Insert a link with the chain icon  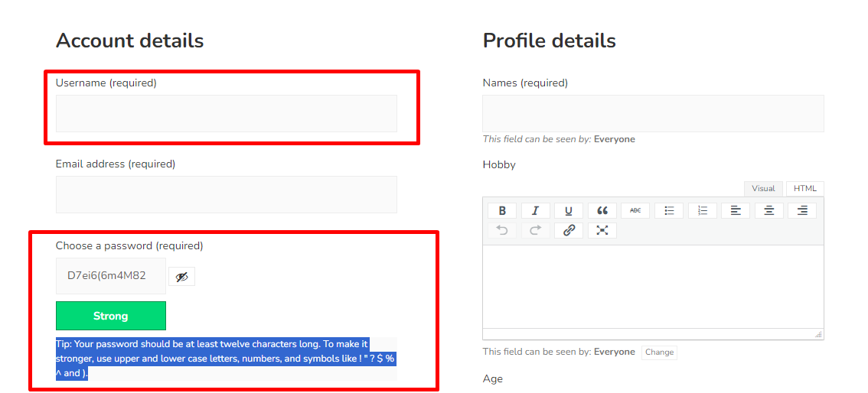[x=569, y=230]
